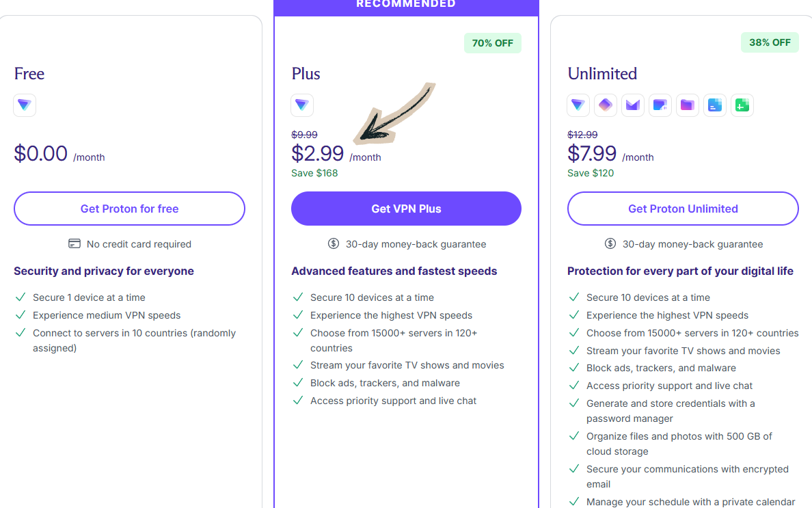812x508 pixels.
Task: Click the checkmark beside 'Experience the highest VPN speeds' in Plus
Action: [298, 315]
